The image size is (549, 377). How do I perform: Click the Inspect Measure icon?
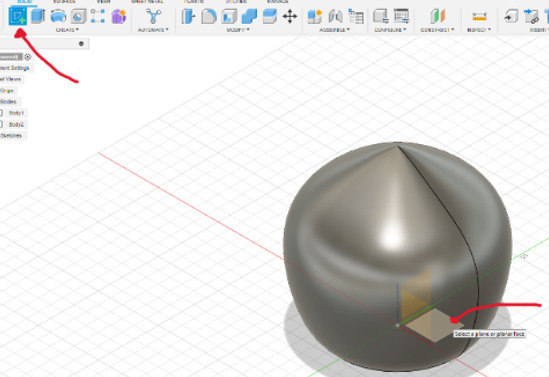pos(479,16)
